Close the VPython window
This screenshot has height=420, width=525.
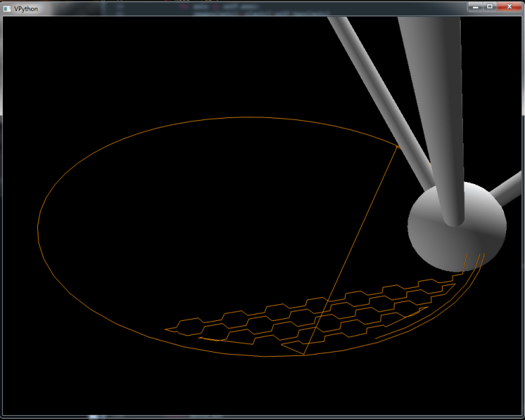point(509,6)
